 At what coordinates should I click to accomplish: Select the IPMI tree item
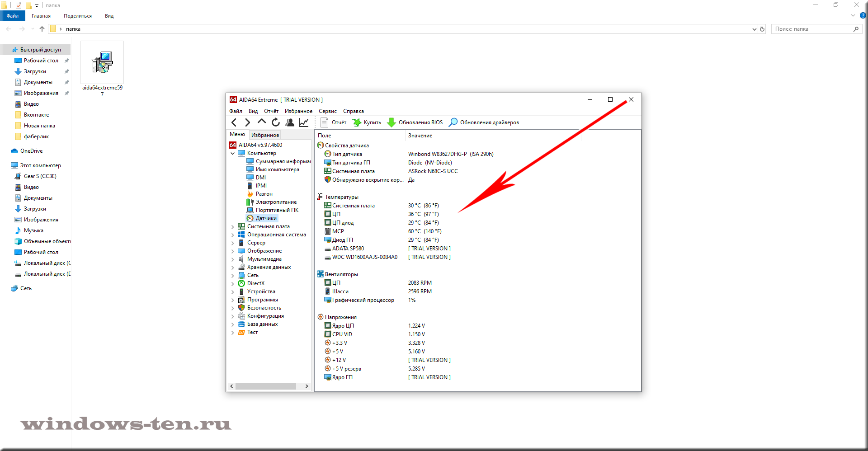coord(257,186)
